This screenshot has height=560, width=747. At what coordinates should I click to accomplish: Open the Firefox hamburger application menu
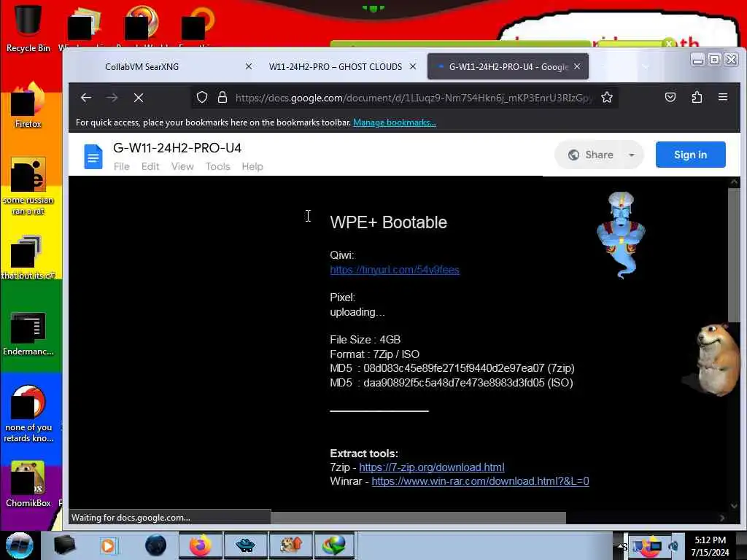(723, 98)
